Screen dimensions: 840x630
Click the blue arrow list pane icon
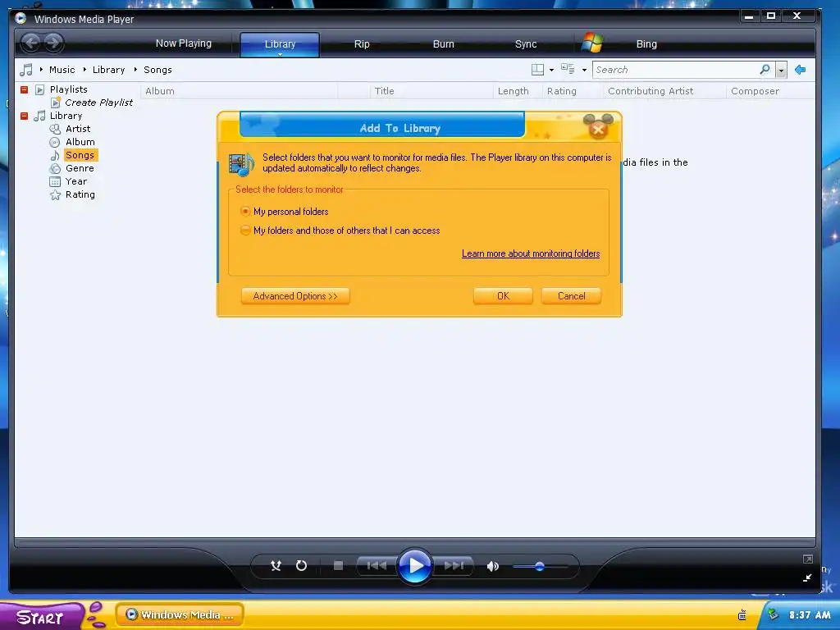click(x=801, y=70)
